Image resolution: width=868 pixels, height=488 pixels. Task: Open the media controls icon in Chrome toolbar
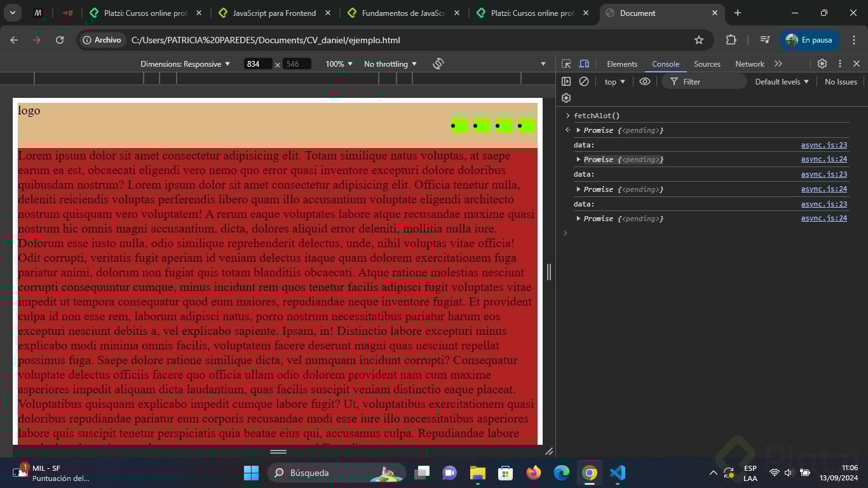[765, 40]
